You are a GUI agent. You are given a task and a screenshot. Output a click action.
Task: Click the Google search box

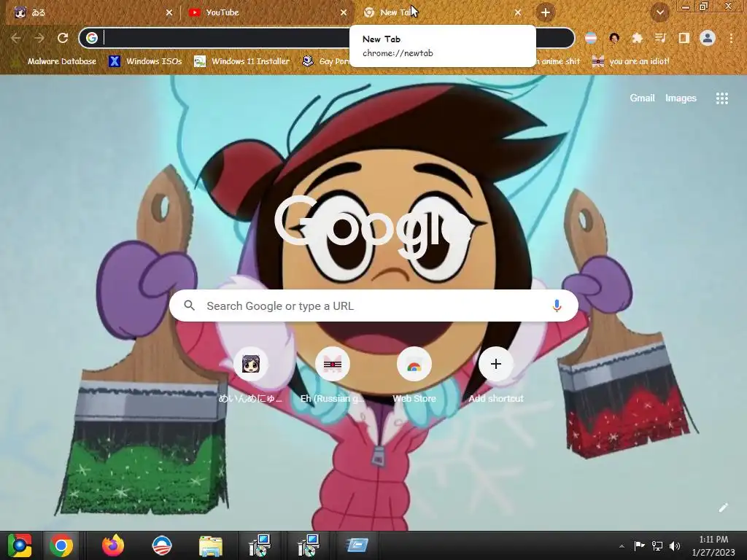tap(373, 306)
